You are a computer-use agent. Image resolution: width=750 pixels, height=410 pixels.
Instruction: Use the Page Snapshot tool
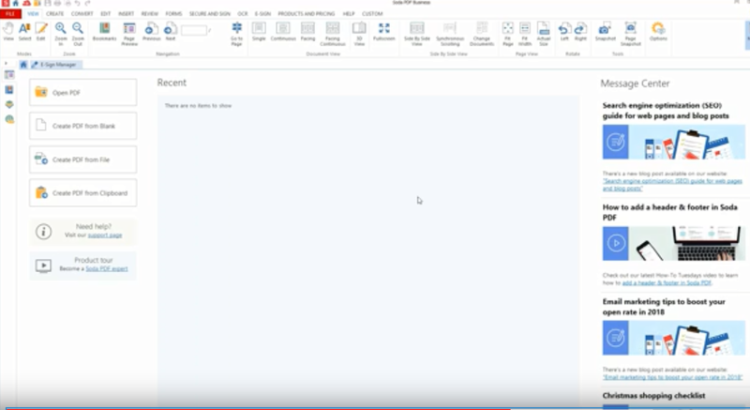(630, 33)
